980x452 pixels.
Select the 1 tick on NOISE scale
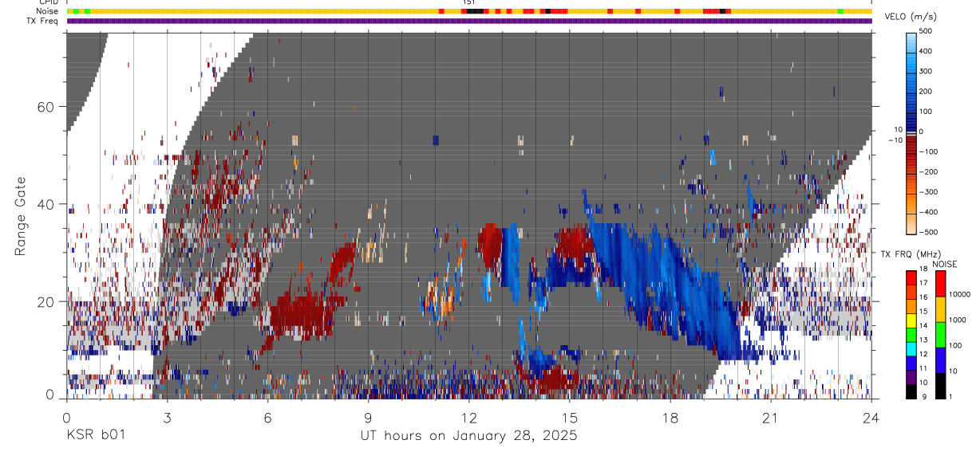[x=952, y=396]
